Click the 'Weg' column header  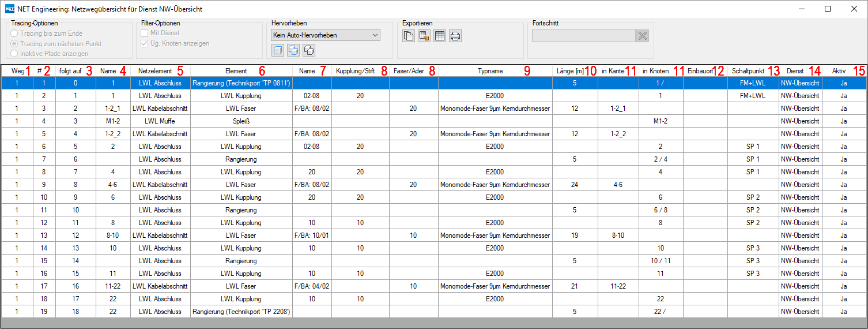[17, 70]
